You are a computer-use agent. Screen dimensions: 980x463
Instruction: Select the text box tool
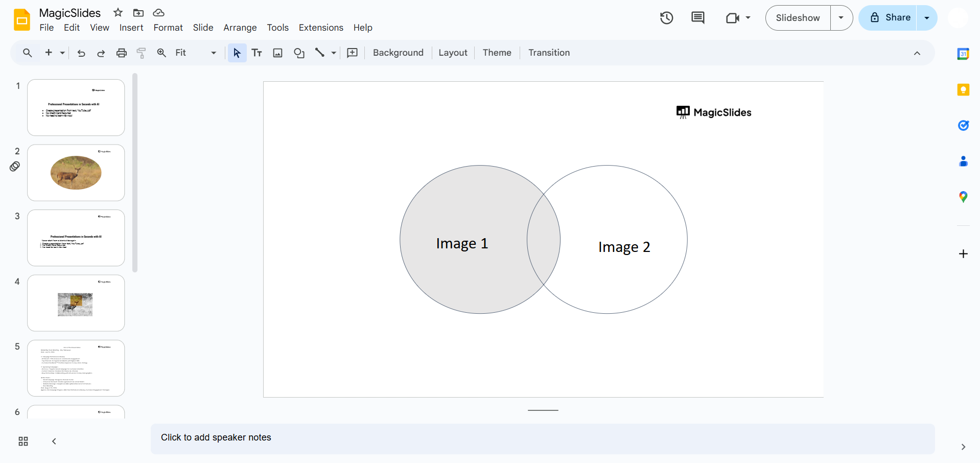(x=256, y=53)
